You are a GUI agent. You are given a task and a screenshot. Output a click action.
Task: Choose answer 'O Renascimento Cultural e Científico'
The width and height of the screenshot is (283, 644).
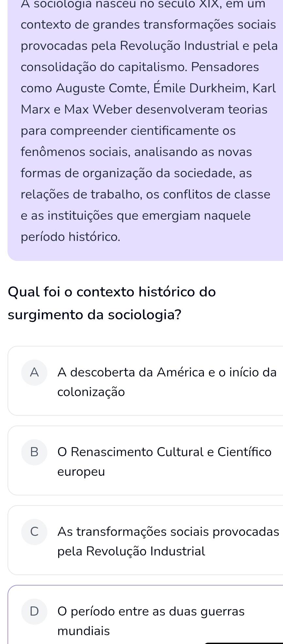[x=164, y=452]
